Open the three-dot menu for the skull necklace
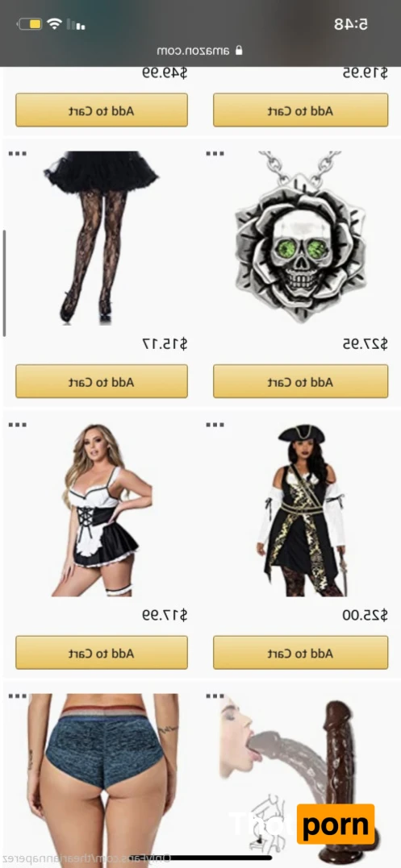Viewport: 401px width, 868px height. click(x=215, y=154)
